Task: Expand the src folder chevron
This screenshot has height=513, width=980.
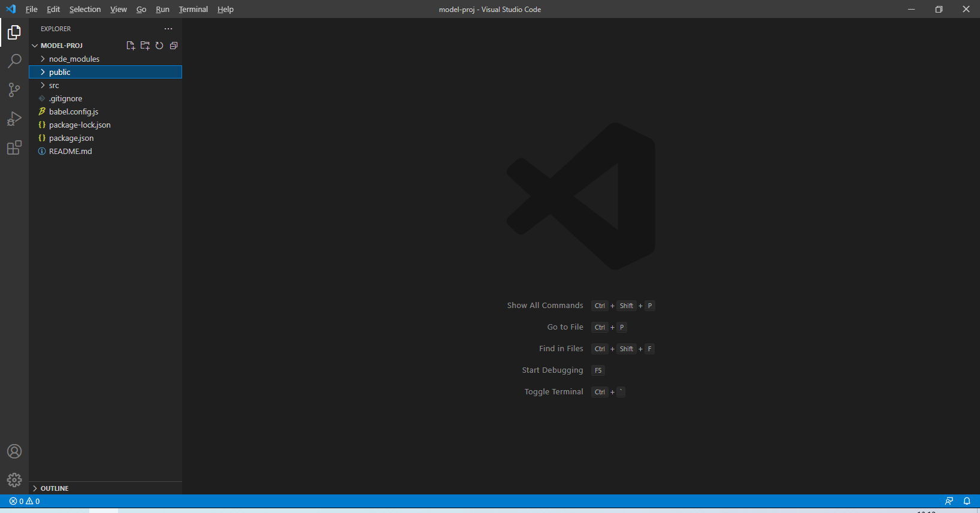Action: point(43,85)
